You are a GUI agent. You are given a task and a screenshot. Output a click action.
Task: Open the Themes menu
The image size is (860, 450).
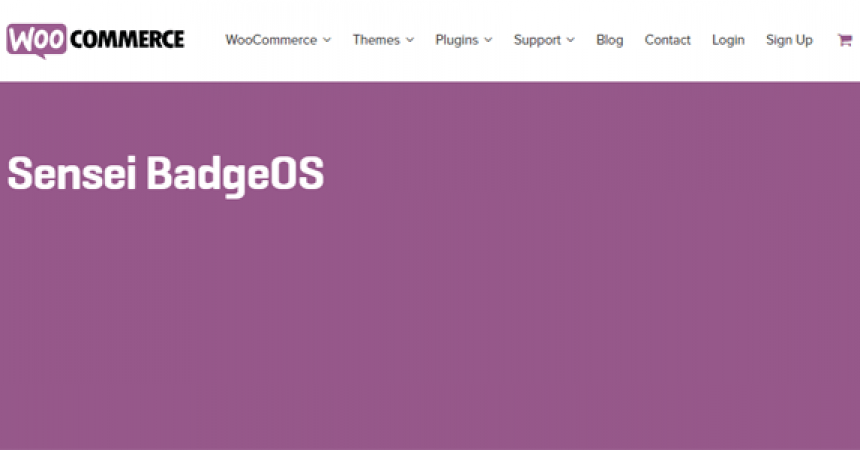coord(376,40)
